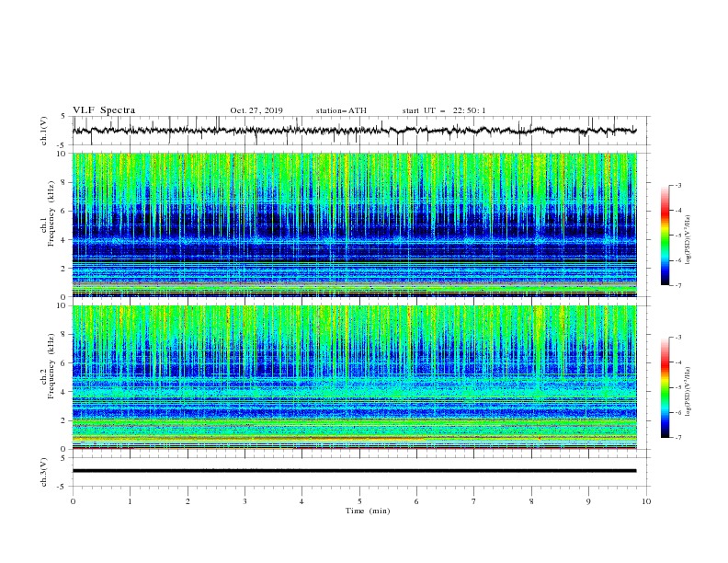Image resolution: width=728 pixels, height=563 pixels.
Task: Click the time axis tick label "1"
Action: coord(130,501)
